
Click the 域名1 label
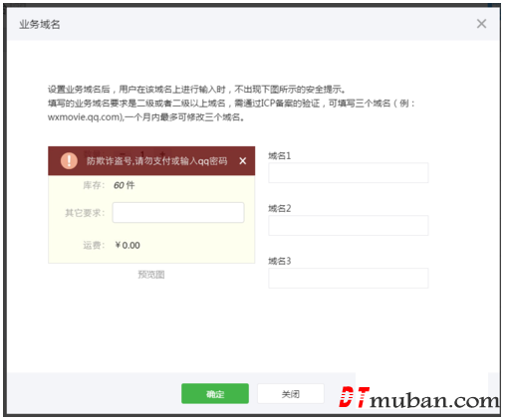pyautogui.click(x=280, y=155)
